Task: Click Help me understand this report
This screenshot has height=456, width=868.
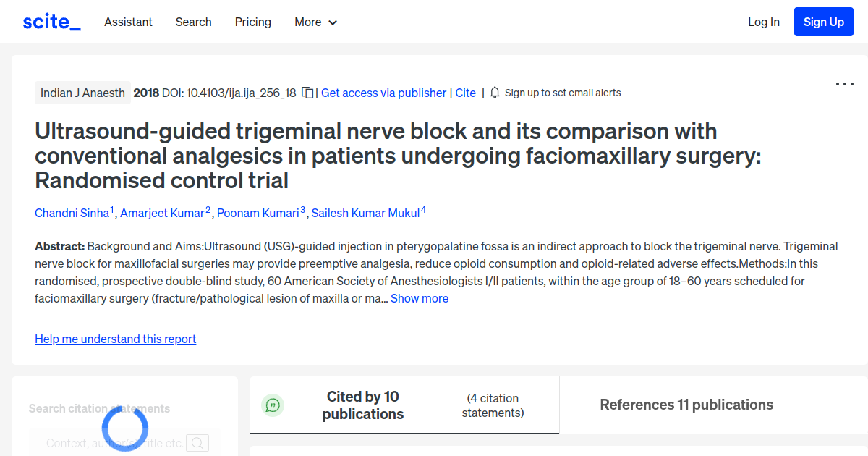Action: [x=115, y=339]
